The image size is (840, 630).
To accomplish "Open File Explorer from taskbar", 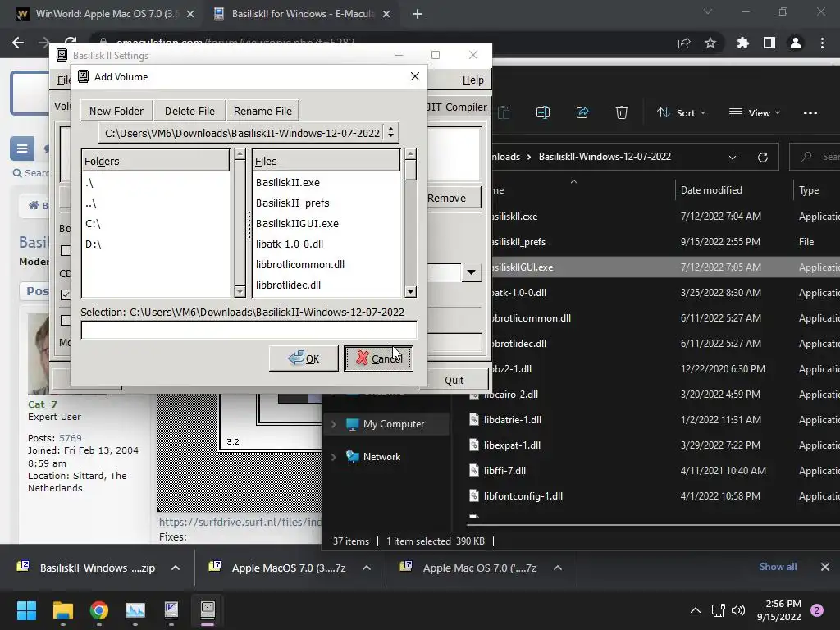I will [x=62, y=610].
